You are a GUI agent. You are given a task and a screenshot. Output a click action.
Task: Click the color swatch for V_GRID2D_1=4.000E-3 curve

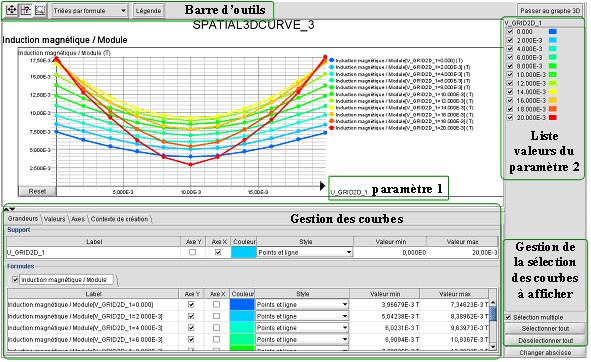[x=242, y=328]
